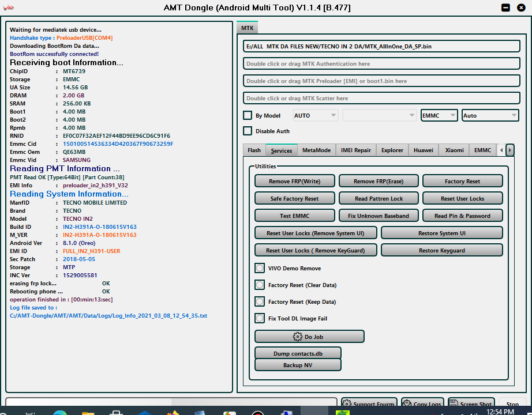Open the EMMC storage type dropdown

439,115
